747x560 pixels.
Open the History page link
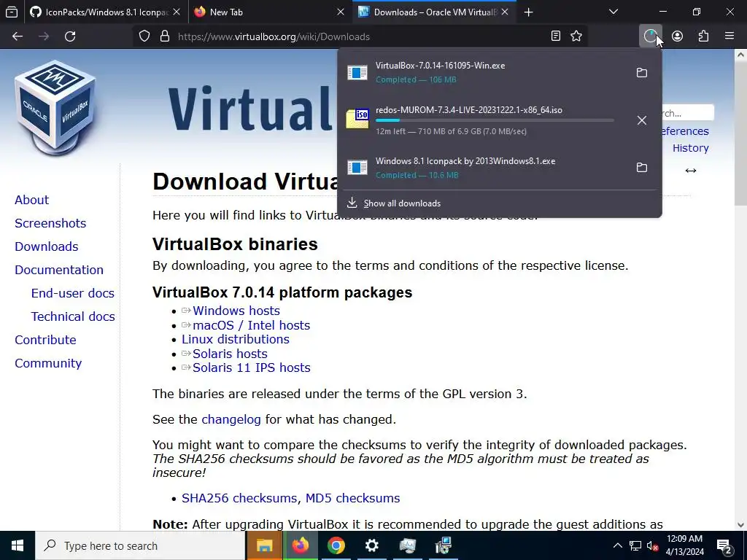coord(690,148)
